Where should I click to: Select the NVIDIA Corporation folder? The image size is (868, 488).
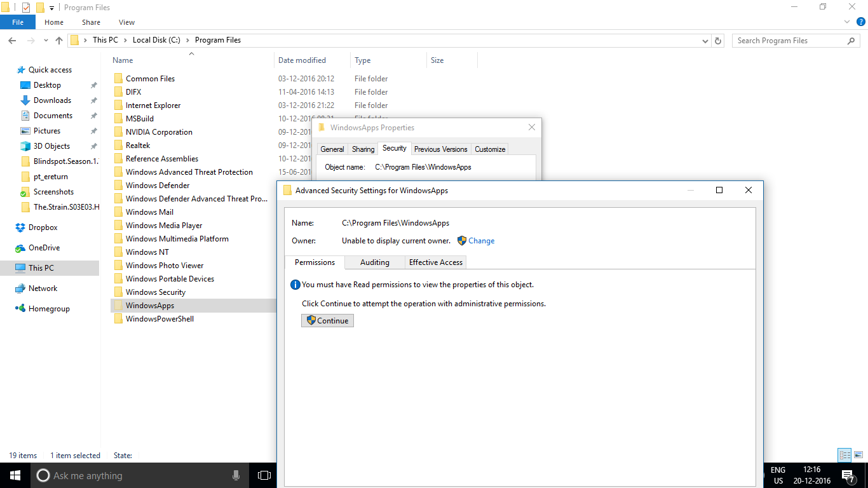(159, 132)
